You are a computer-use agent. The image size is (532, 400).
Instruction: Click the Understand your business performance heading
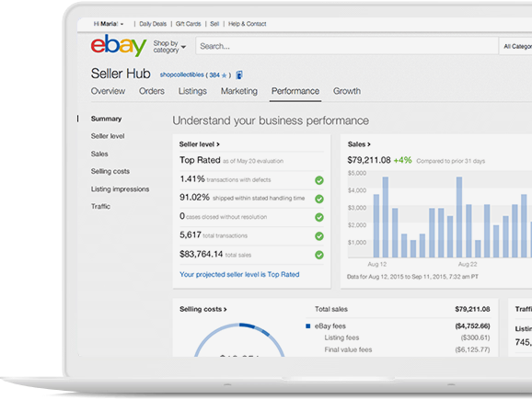coord(271,120)
